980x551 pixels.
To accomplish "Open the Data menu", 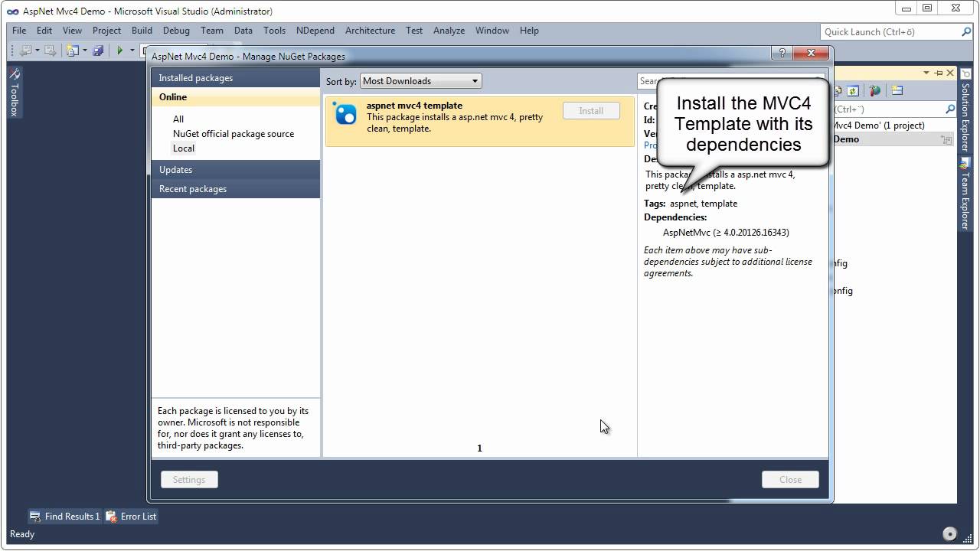I will [x=243, y=31].
